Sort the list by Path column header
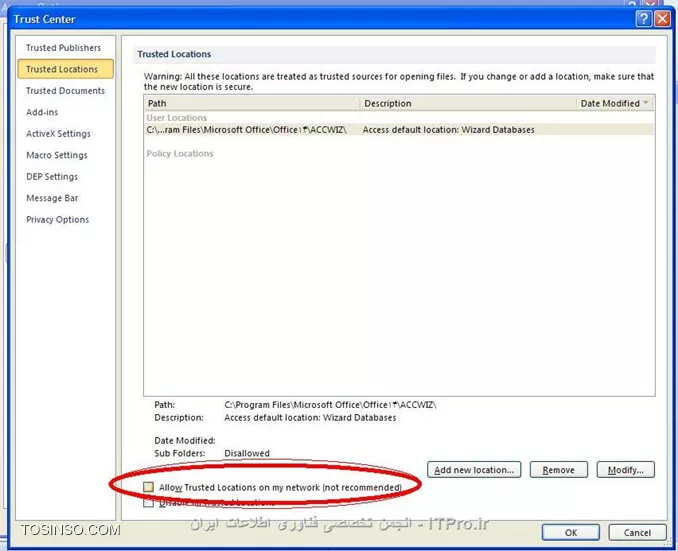The height and width of the screenshot is (551, 678). 250,103
